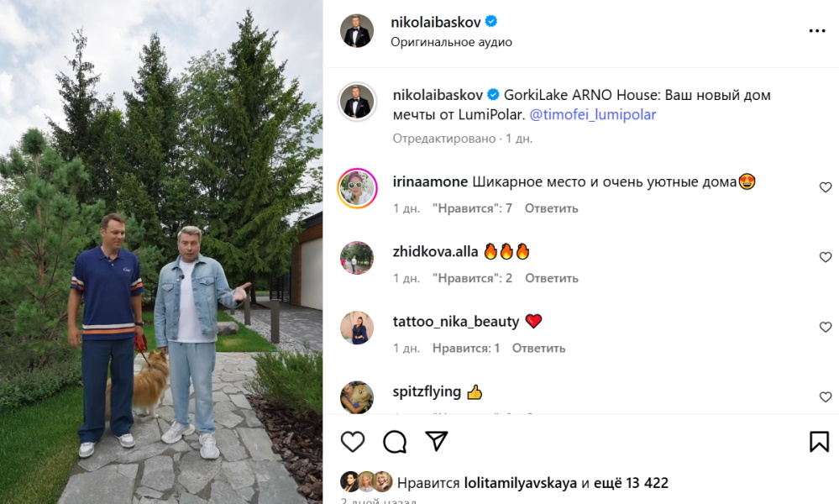Image resolution: width=839 pixels, height=504 pixels.
Task: Open the three-dot more options menu
Action: tap(817, 31)
